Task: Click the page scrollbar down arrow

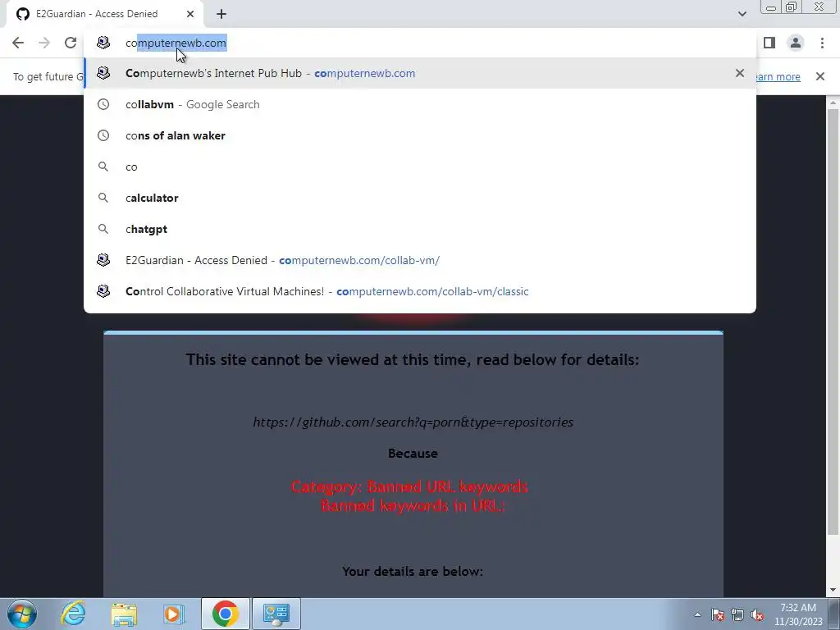Action: [x=833, y=591]
